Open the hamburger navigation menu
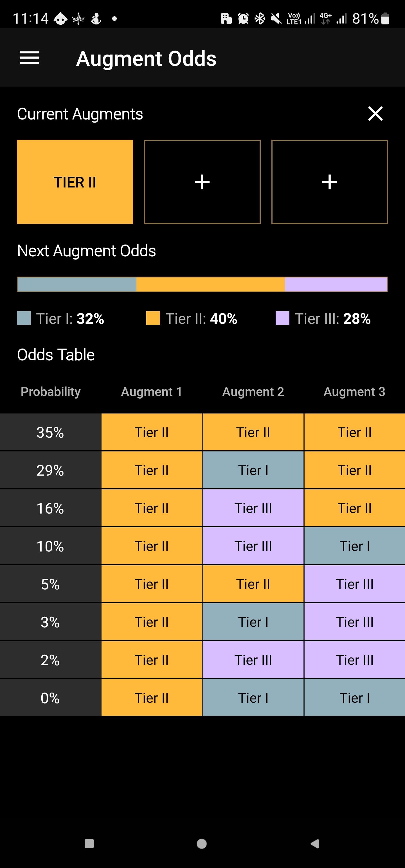This screenshot has width=405, height=868. click(x=30, y=58)
